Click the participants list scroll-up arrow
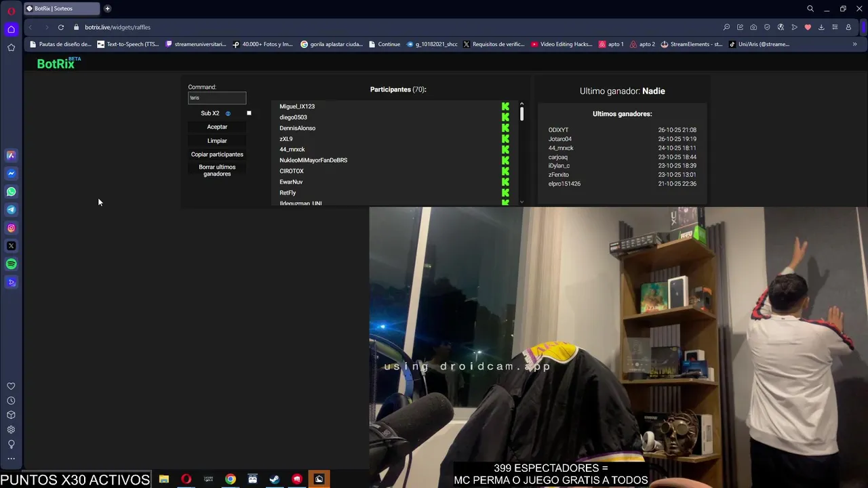Image resolution: width=868 pixels, height=488 pixels. pos(521,104)
